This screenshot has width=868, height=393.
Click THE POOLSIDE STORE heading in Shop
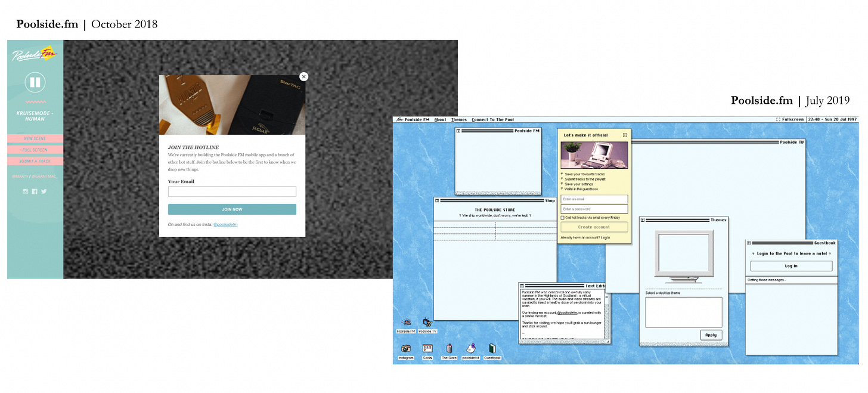495,210
